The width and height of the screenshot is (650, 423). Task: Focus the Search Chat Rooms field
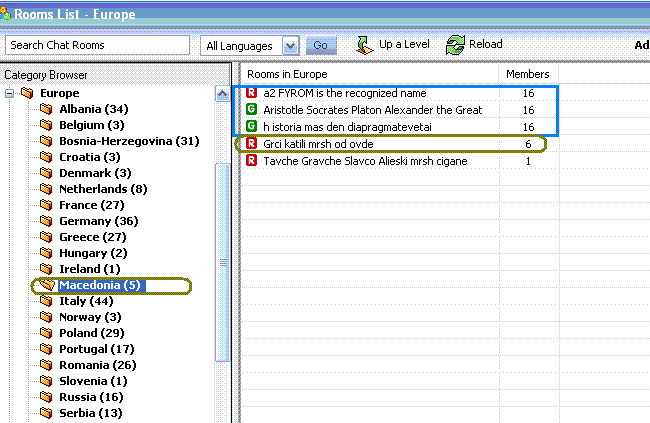point(97,45)
